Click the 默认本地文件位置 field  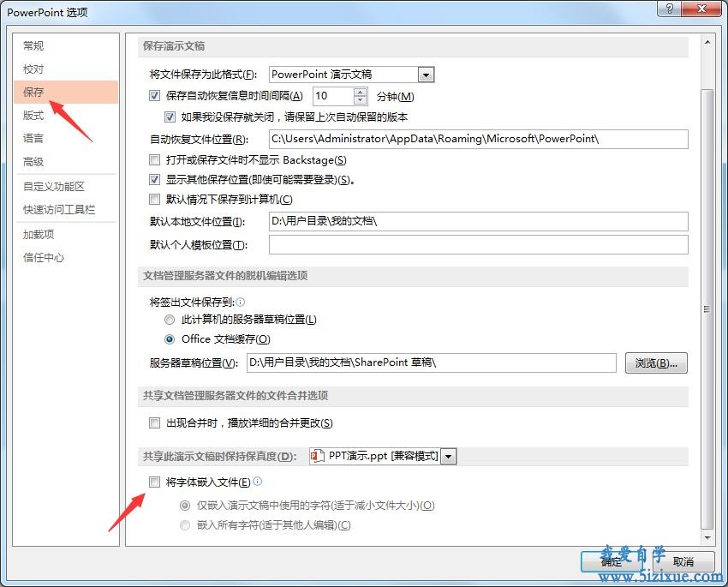(478, 222)
